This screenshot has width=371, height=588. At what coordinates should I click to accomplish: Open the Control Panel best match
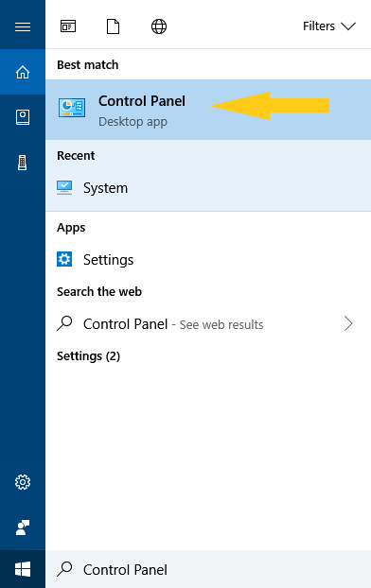tap(208, 110)
